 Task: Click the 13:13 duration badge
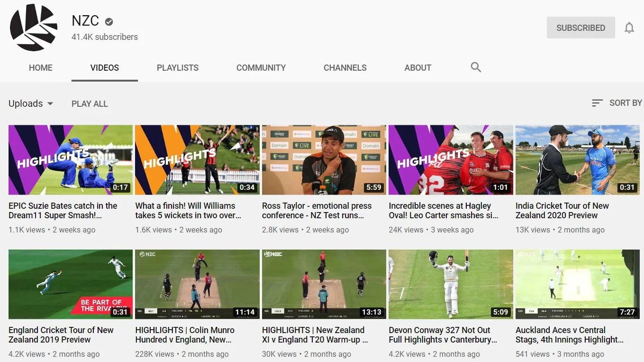[372, 312]
